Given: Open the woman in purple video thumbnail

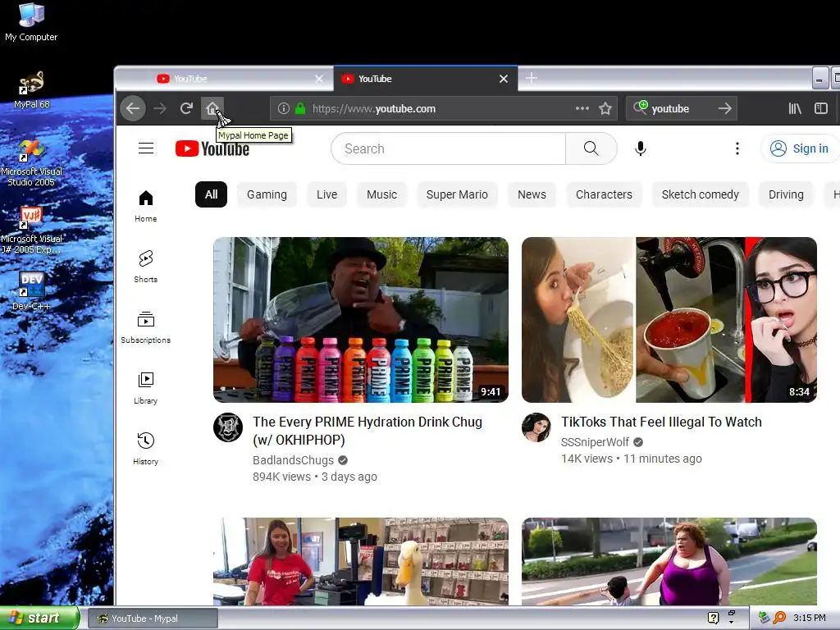Looking at the screenshot, I should [669, 561].
